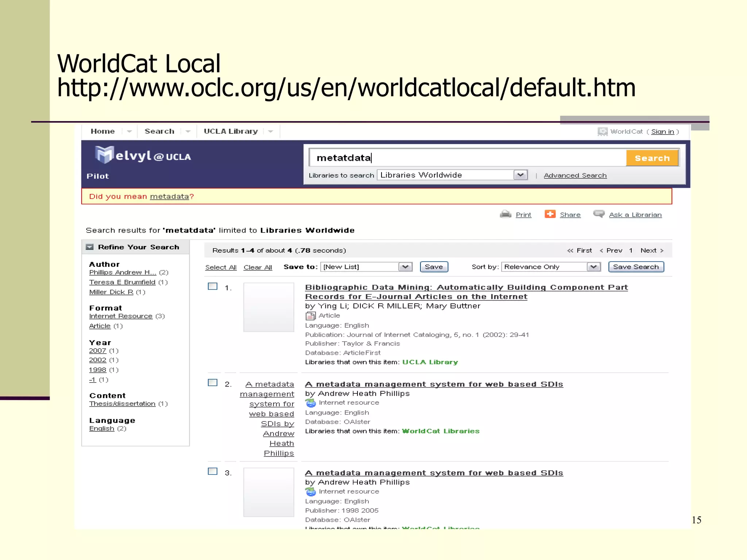Screen dimensions: 747x560
Task: Open result 2 metadata management system title
Action: (434, 384)
